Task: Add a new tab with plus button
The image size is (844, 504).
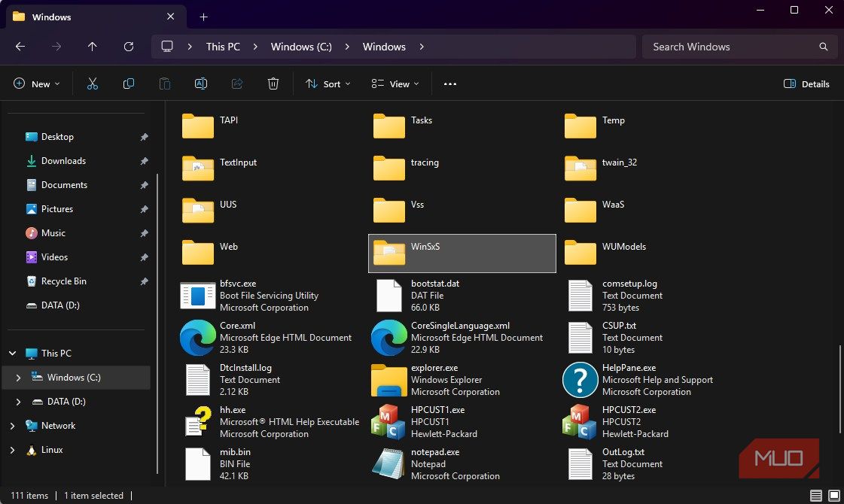Action: tap(203, 17)
